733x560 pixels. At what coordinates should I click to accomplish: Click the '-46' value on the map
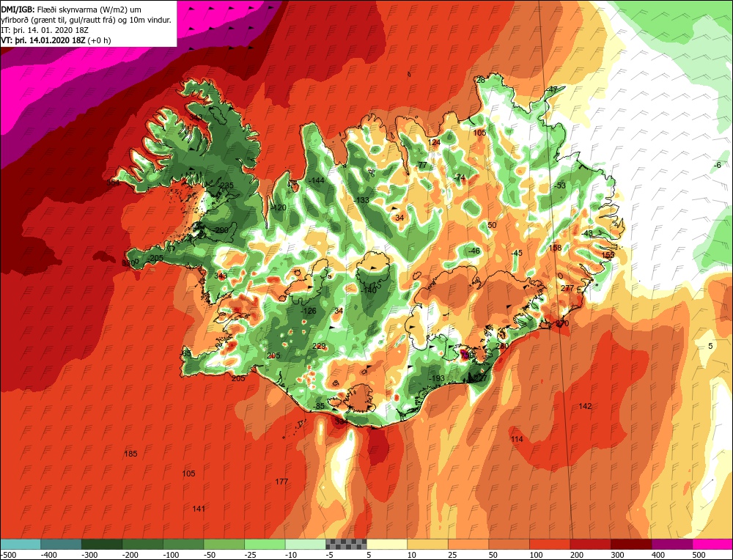[474, 251]
